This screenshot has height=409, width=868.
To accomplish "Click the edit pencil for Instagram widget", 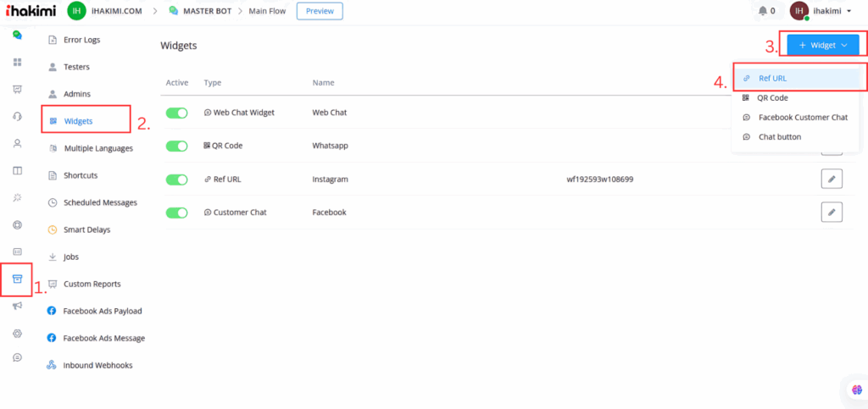I will (x=832, y=179).
